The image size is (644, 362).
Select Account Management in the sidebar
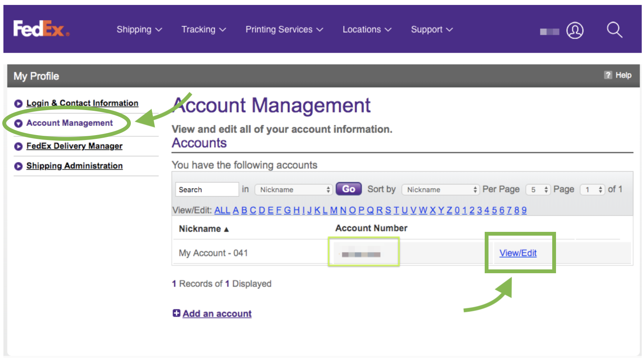click(69, 123)
